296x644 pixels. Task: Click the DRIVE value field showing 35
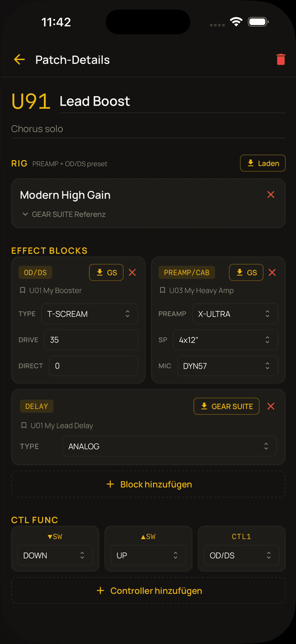pos(91,339)
